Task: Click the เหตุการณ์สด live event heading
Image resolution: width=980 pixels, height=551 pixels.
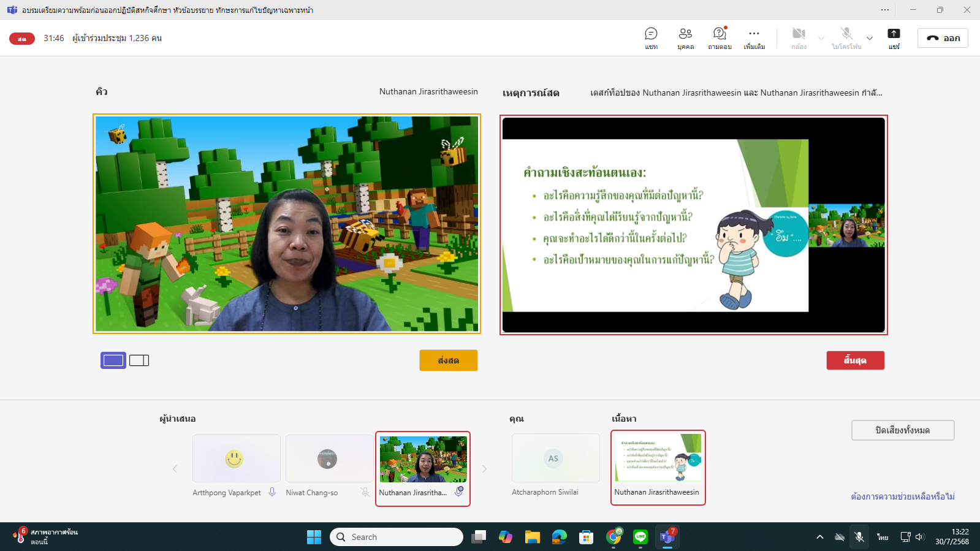Action: coord(531,93)
